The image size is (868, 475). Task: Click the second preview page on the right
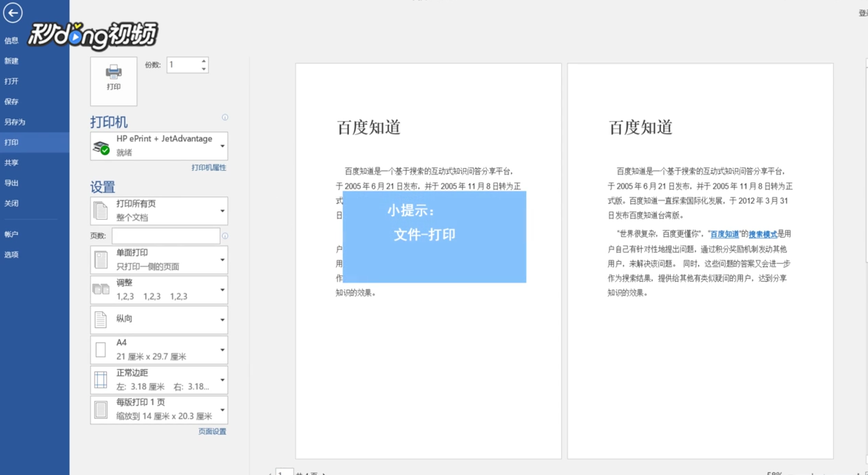click(700, 261)
